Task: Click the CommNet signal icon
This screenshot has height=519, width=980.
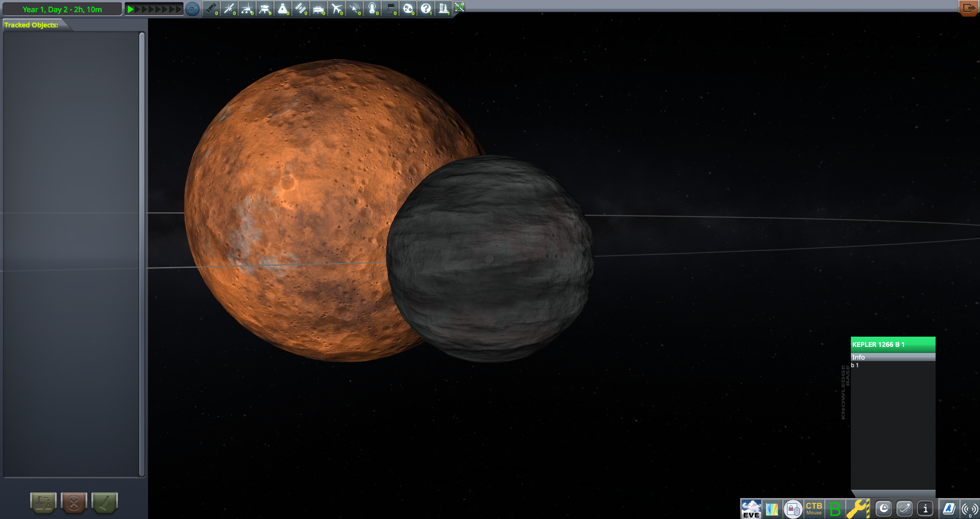Action: tap(969, 509)
